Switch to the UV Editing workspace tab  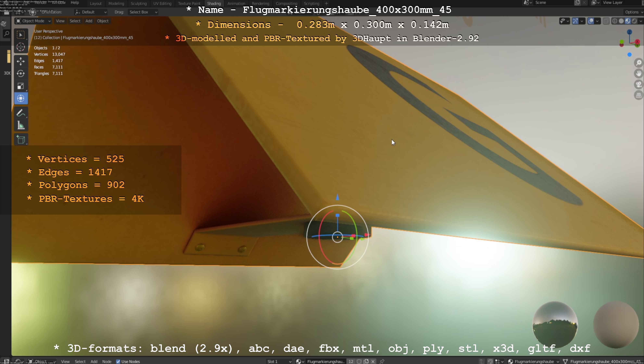click(x=162, y=4)
